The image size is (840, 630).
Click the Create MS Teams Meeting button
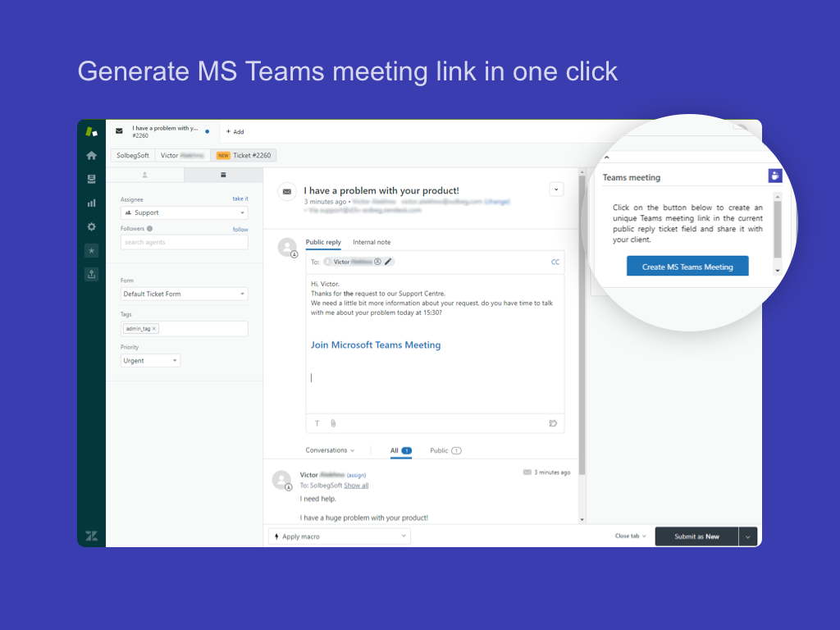point(687,267)
